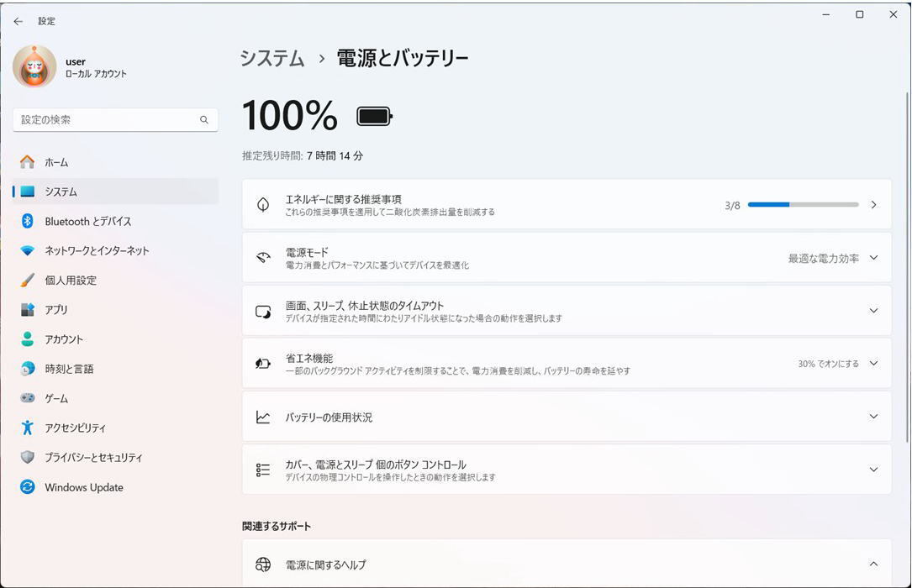Click the システム breadcrumb link

pyautogui.click(x=272, y=58)
